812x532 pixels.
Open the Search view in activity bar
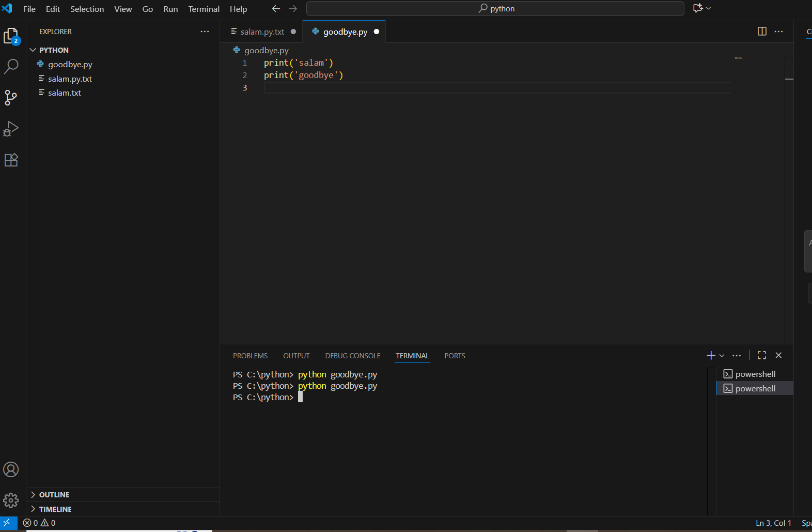click(11, 66)
